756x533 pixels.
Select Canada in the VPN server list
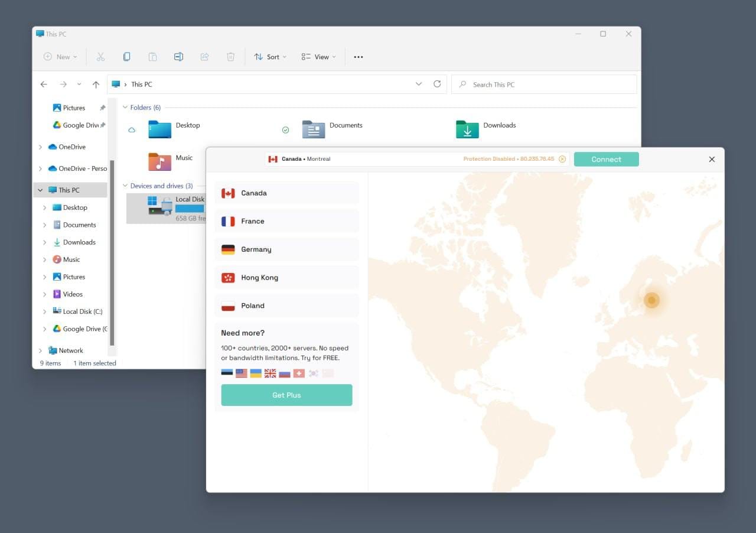pos(287,193)
